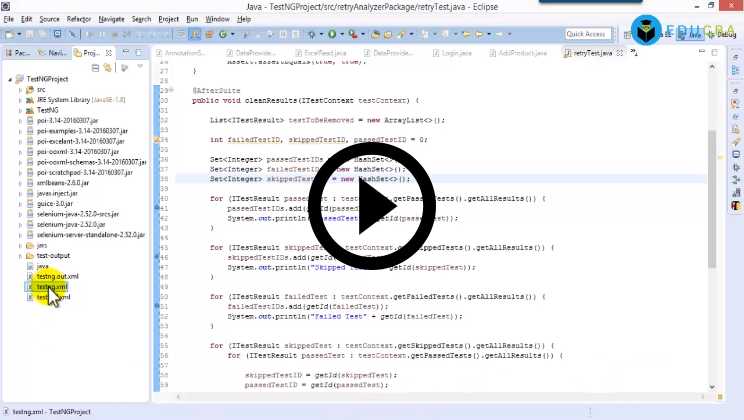Click the Quick Access search field

tap(588, 34)
